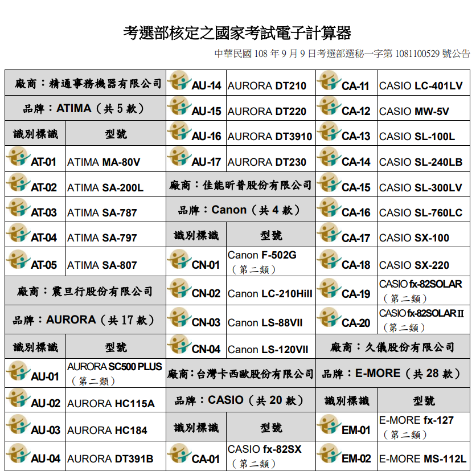Screen dimensions: 476x471
Task: Click the model cell E-MORE fx-127
Action: (424, 427)
